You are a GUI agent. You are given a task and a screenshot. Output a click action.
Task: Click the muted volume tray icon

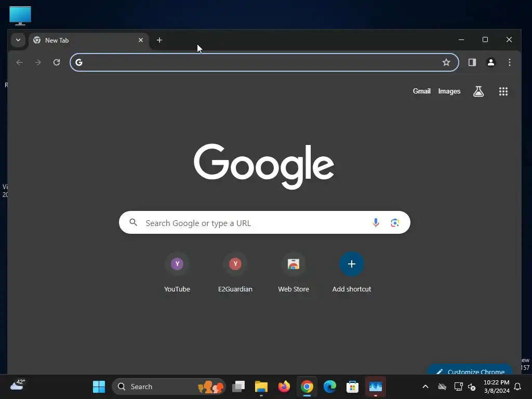(x=472, y=387)
